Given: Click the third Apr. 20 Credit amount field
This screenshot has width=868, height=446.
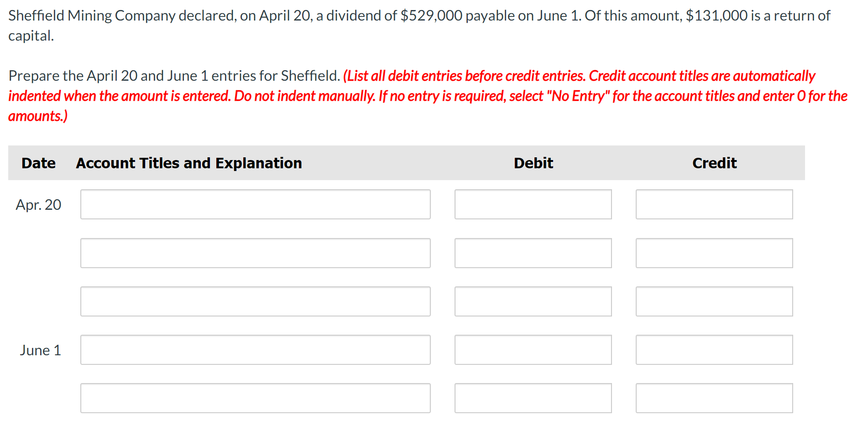Looking at the screenshot, I should 714,301.
